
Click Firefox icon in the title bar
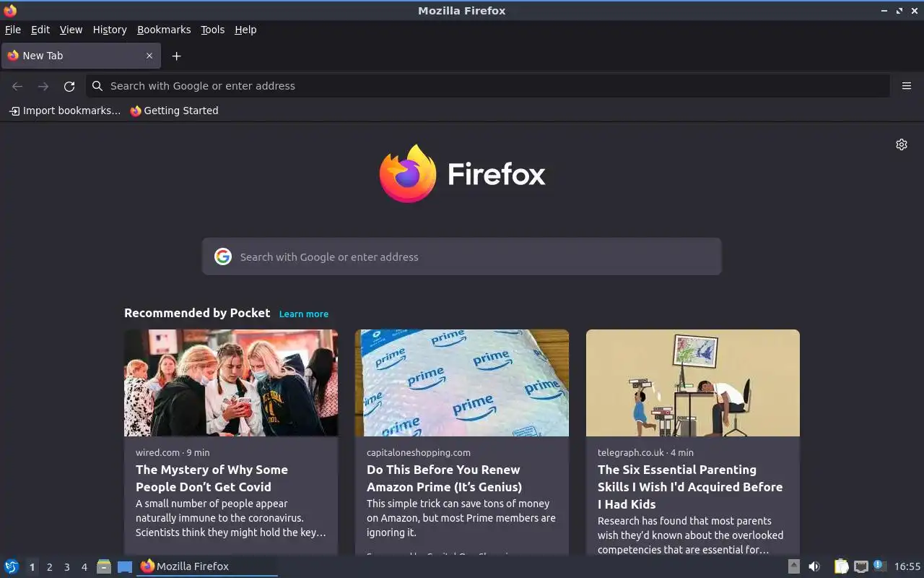pyautogui.click(x=10, y=10)
